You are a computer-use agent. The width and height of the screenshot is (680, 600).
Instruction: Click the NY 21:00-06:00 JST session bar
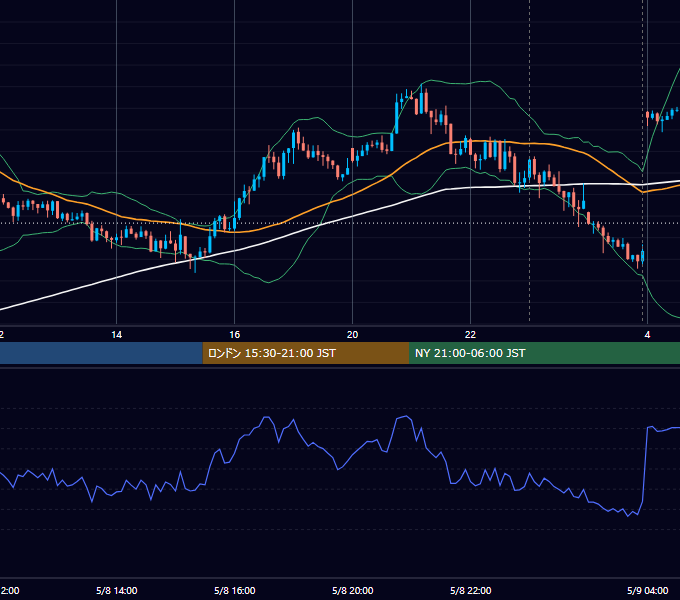(544, 353)
